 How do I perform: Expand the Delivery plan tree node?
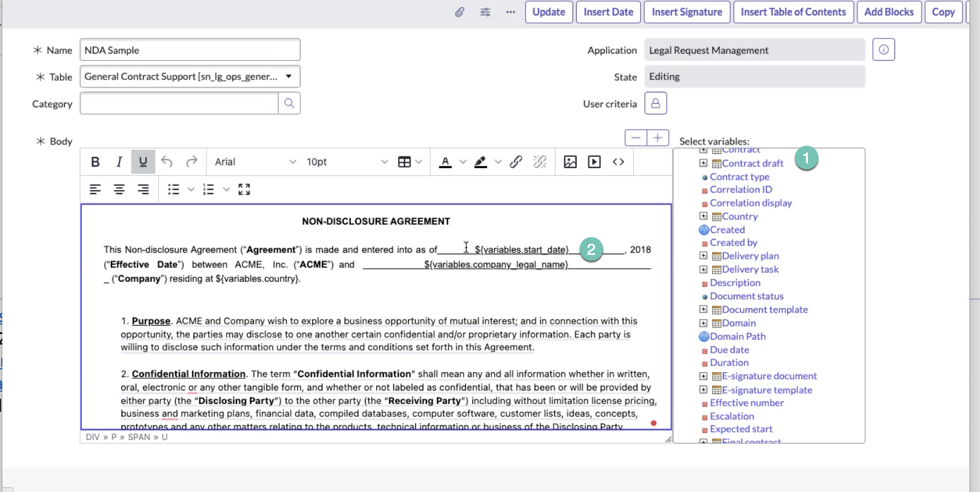(703, 255)
